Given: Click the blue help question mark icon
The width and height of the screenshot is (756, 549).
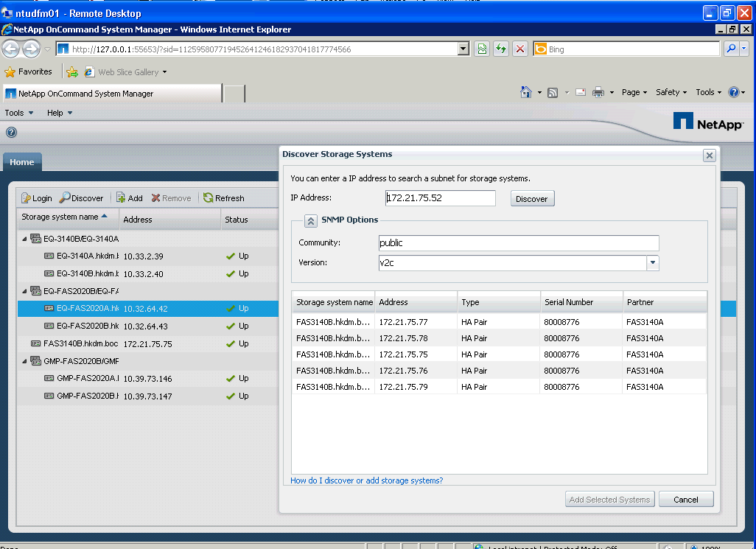Looking at the screenshot, I should tap(11, 133).
